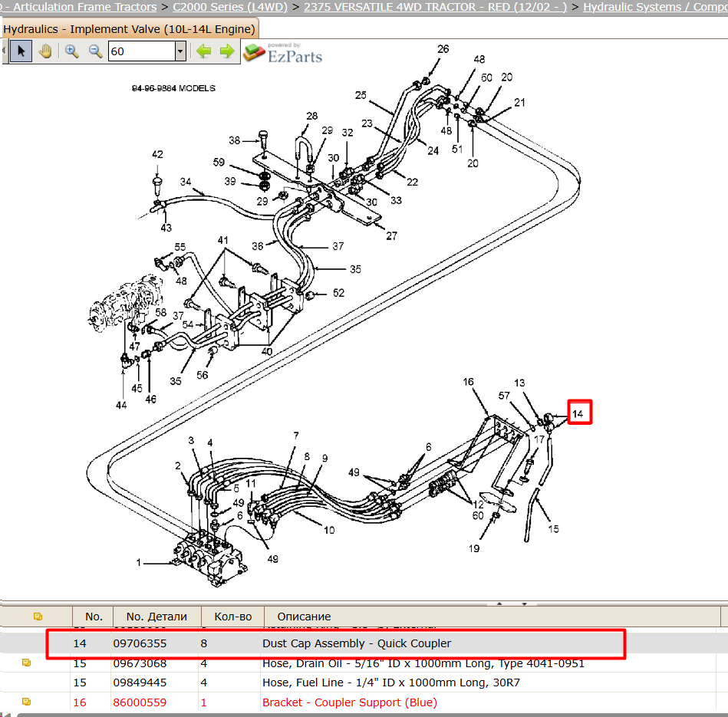Click callout 38 in the diagram

(235, 140)
